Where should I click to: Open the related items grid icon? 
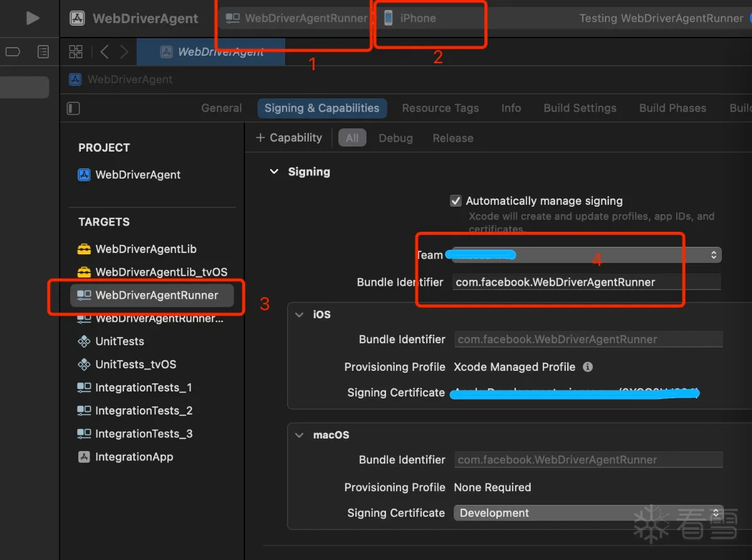point(76,52)
